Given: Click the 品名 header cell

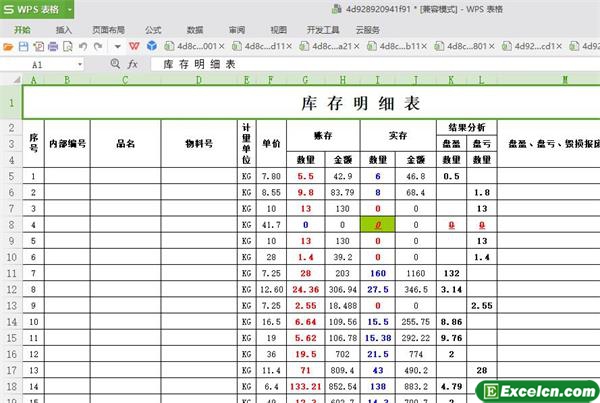Looking at the screenshot, I should coord(126,144).
